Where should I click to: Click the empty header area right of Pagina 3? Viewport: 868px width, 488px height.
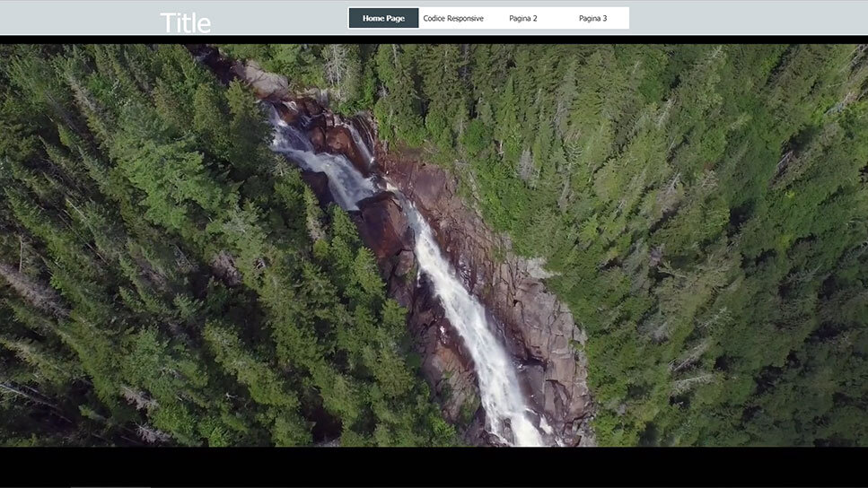pos(745,18)
